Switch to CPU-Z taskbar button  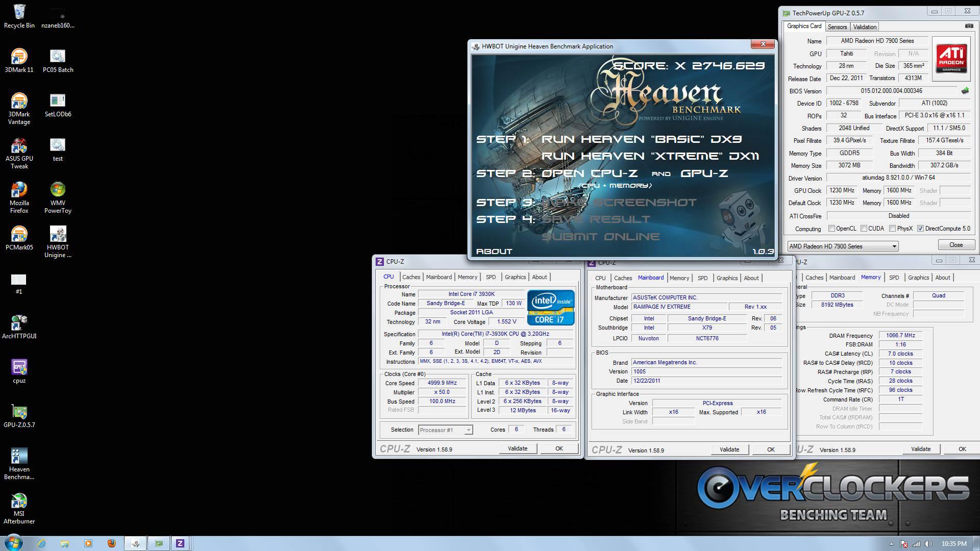(x=180, y=543)
